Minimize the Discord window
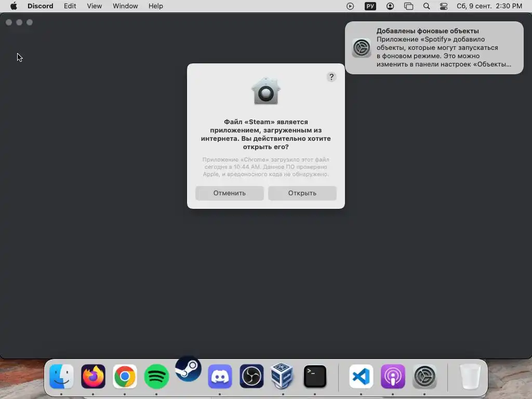Viewport: 532px width, 399px height. coord(19,22)
